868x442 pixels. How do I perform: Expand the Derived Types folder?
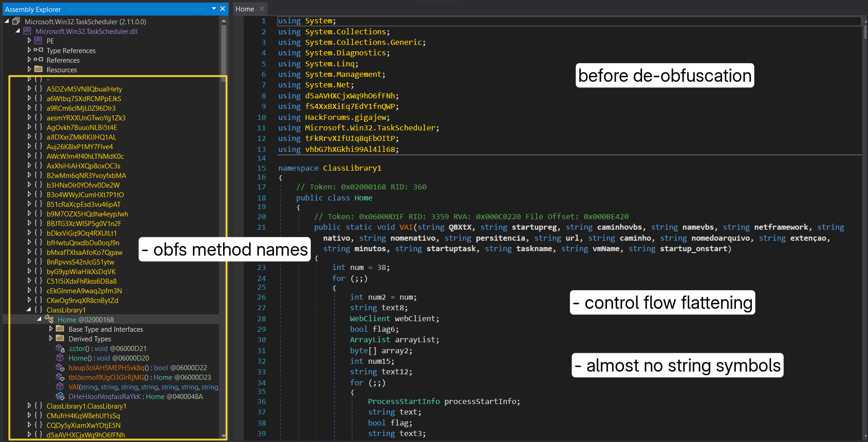coord(51,339)
